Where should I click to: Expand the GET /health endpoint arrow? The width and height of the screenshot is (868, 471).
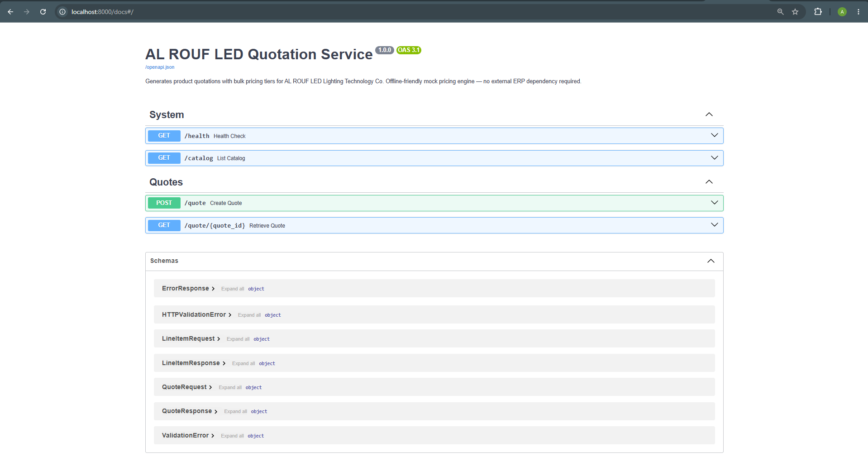pos(715,135)
